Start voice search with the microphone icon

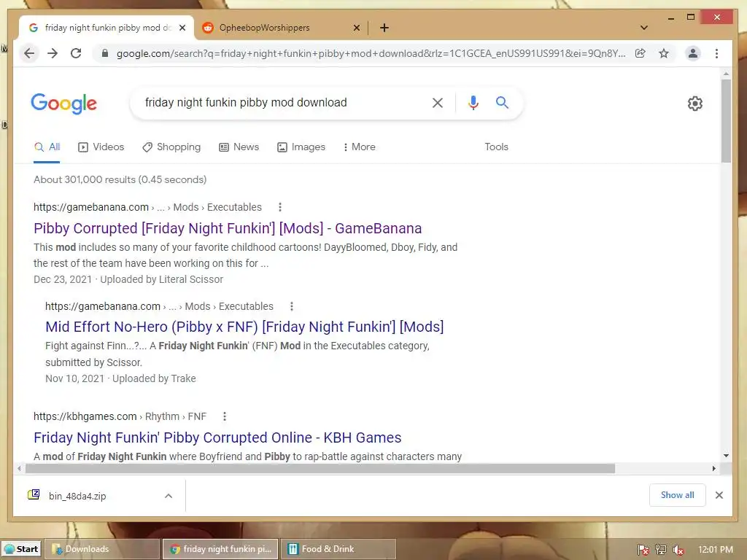click(473, 103)
